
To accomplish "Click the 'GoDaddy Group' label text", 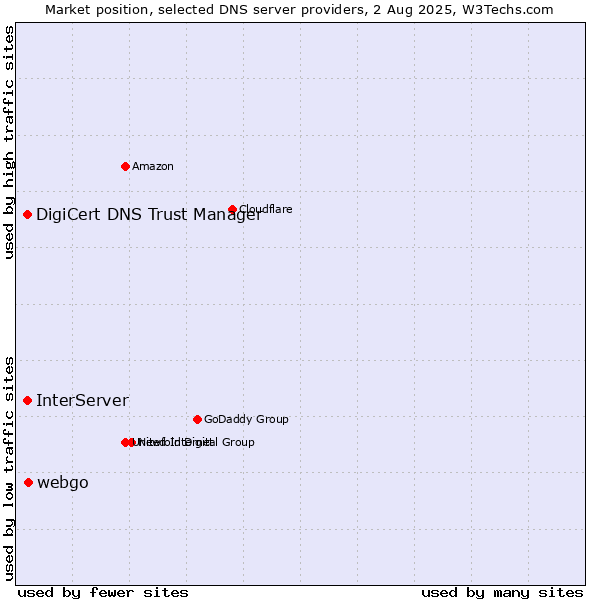I will (x=246, y=419).
